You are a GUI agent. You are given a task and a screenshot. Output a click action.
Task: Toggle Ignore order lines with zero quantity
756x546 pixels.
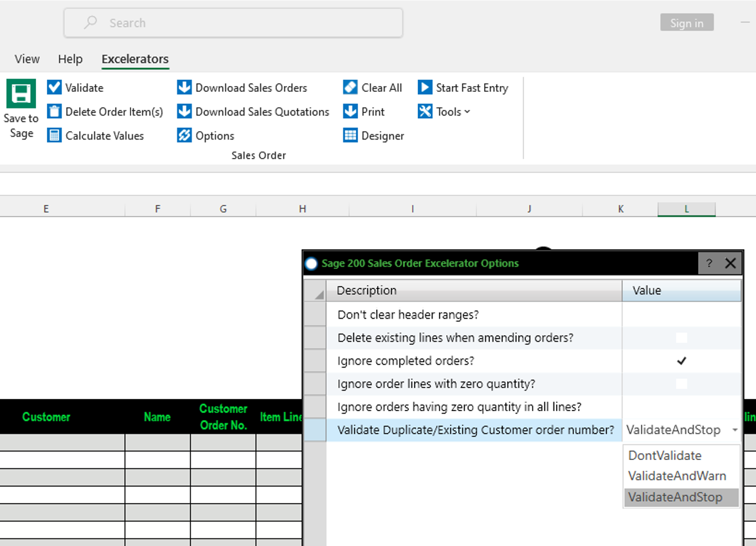click(681, 384)
